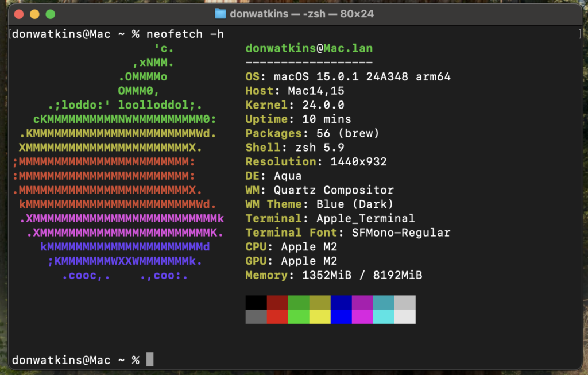Click the green zoom window button

click(51, 14)
